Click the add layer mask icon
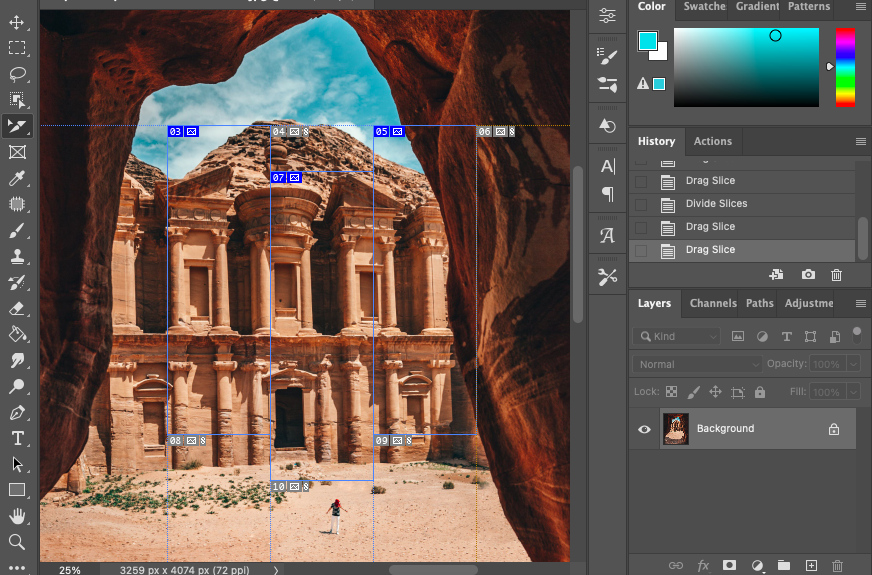 (x=730, y=566)
